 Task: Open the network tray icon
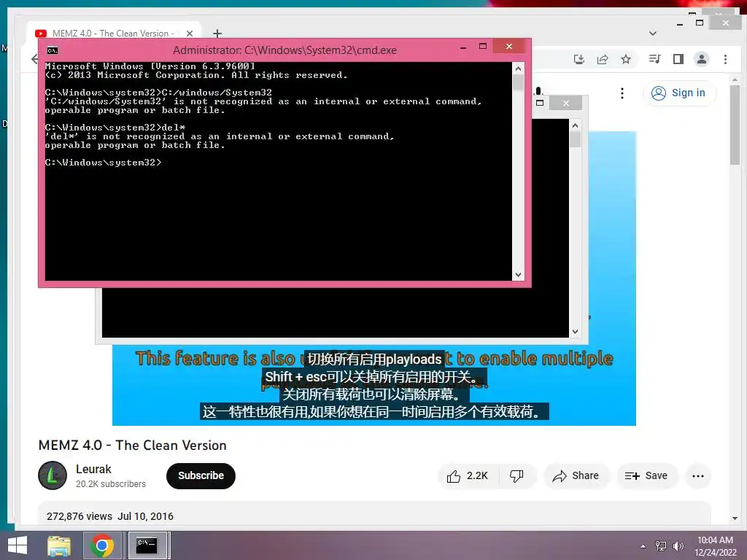(x=661, y=546)
